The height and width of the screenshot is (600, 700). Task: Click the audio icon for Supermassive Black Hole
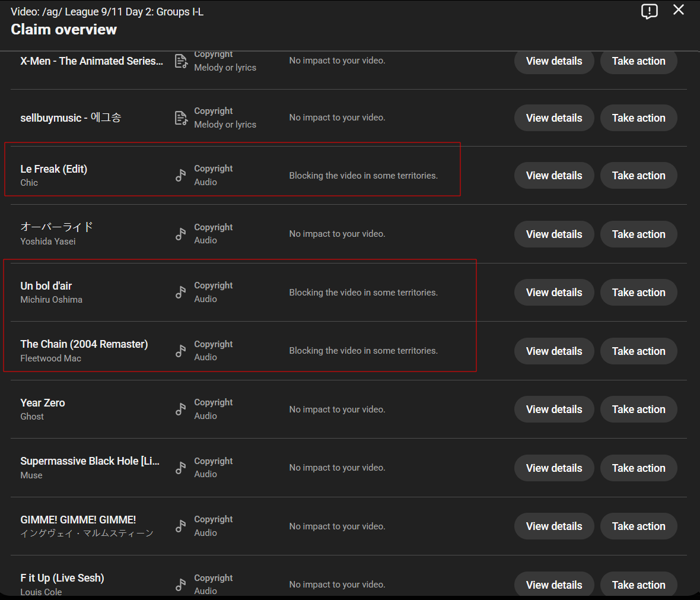pyautogui.click(x=180, y=468)
